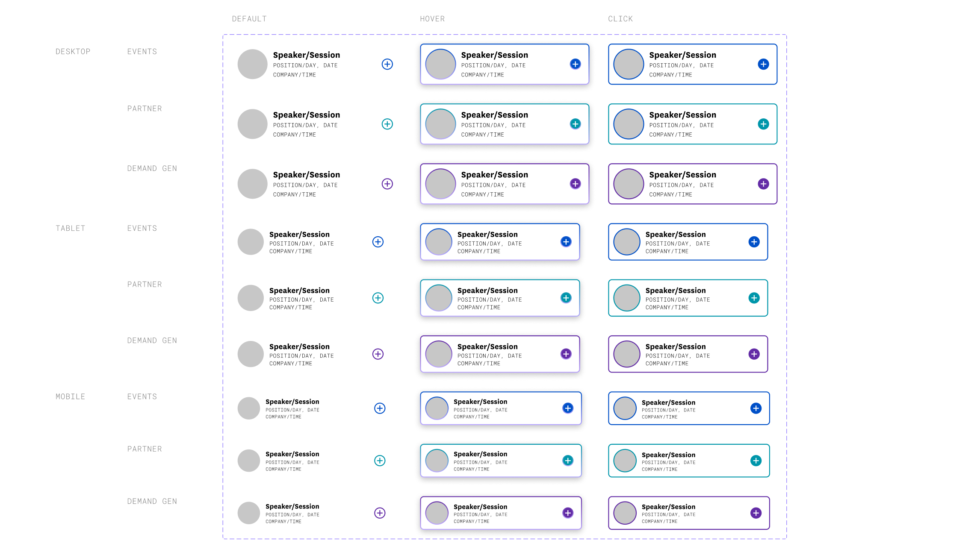980x552 pixels.
Task: Click the purple plus icon on tablet Demand Gen hover card
Action: pyautogui.click(x=566, y=354)
